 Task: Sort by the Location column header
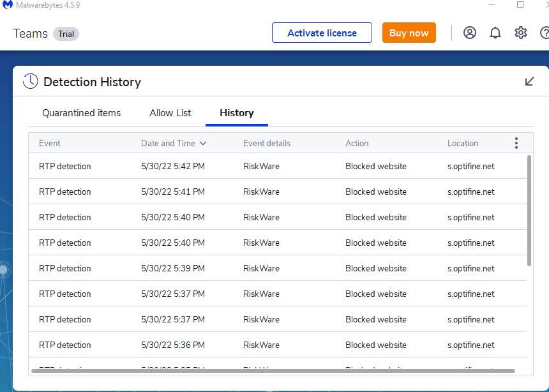(x=463, y=143)
